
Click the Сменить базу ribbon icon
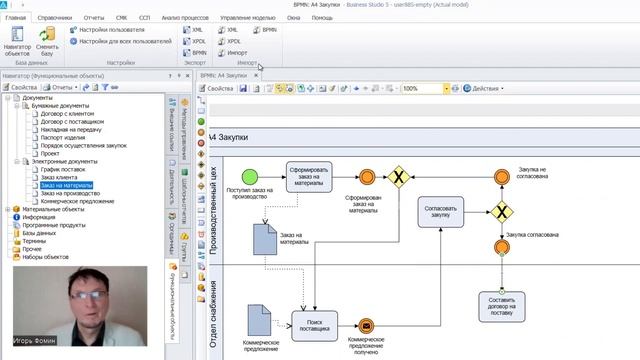click(47, 41)
